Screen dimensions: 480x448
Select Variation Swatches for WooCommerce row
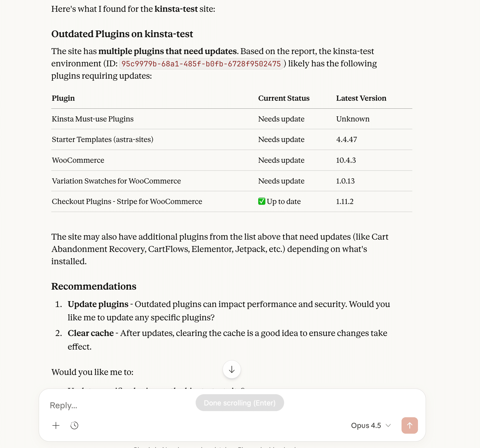[116, 181]
